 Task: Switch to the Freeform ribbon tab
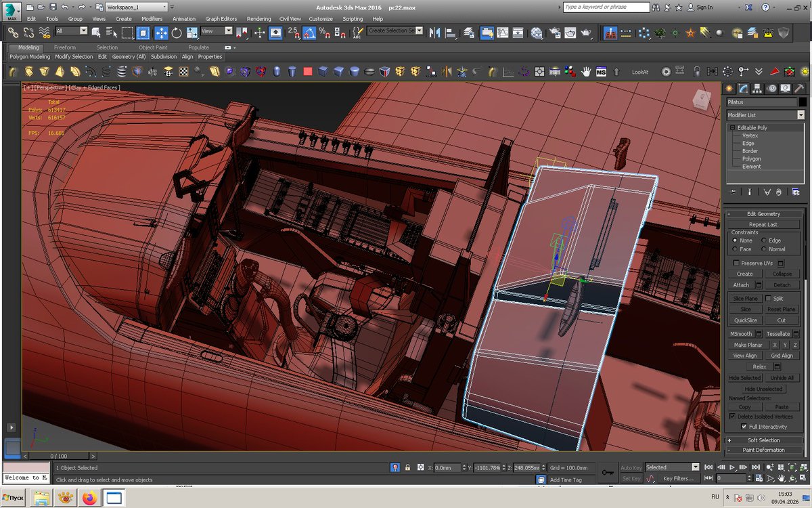(x=65, y=47)
